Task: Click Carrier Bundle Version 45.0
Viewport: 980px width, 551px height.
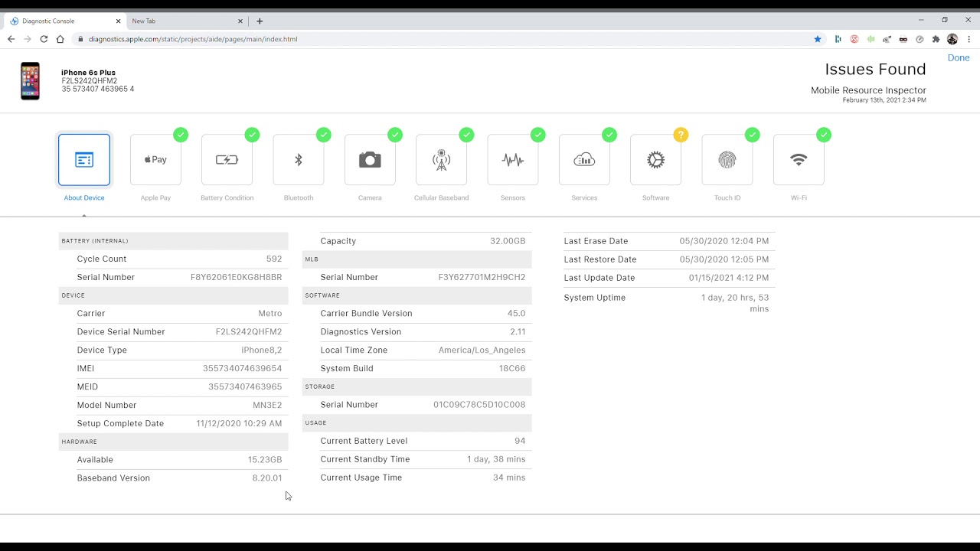Action: click(x=516, y=313)
